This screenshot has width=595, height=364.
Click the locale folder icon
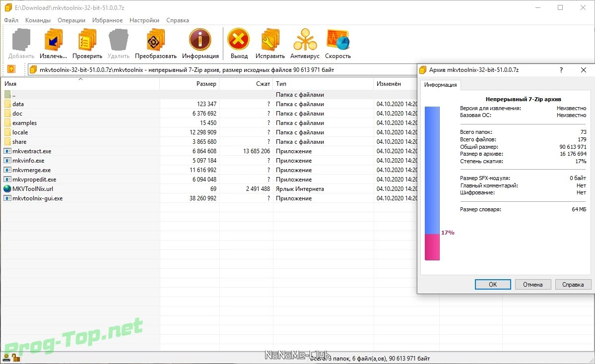point(7,132)
